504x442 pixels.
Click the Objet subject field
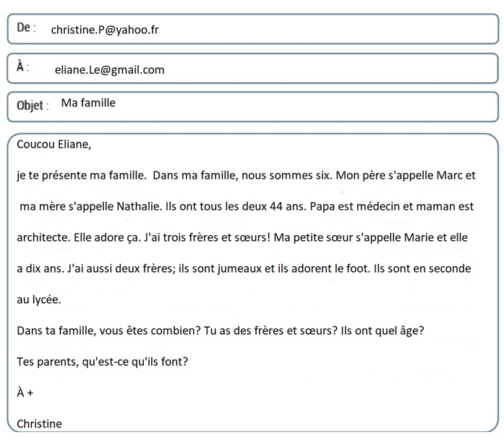(x=253, y=107)
